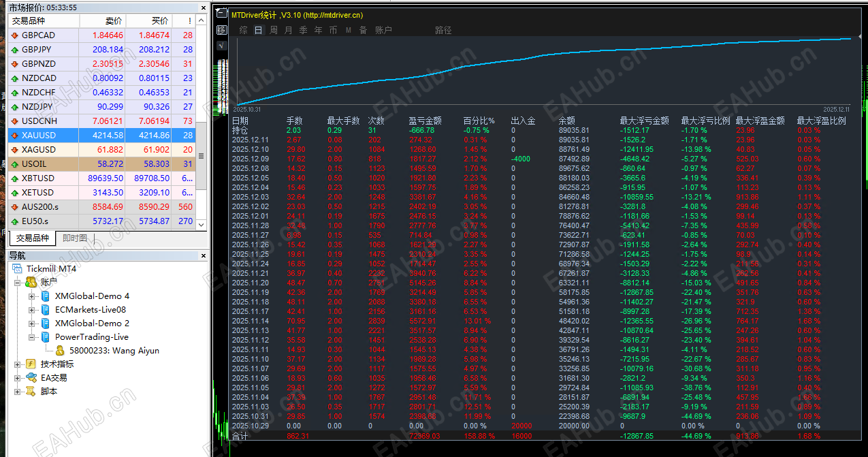Viewport: 868px width, 457px height.
Task: Close the 市场报价 Market Watch panel
Action: (203, 7)
